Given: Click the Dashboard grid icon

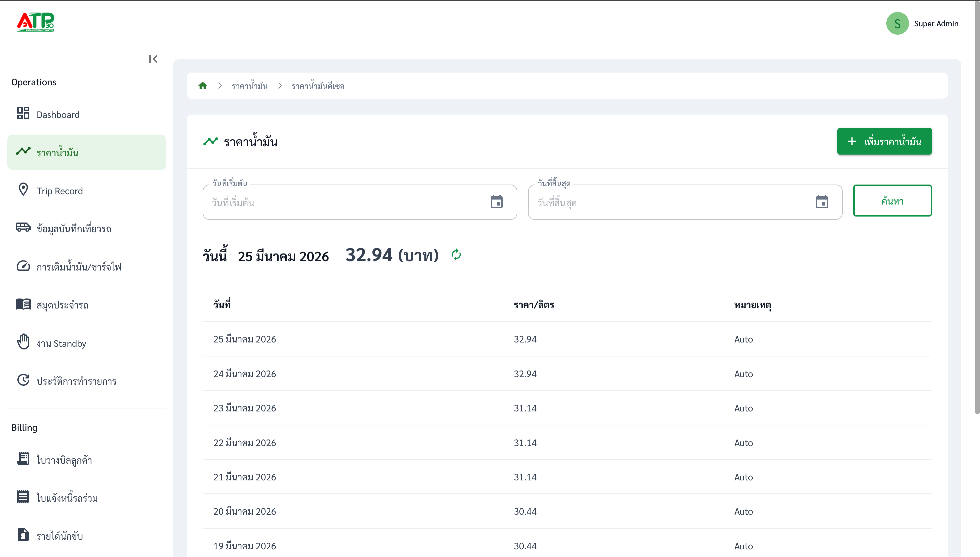Looking at the screenshot, I should click(23, 113).
